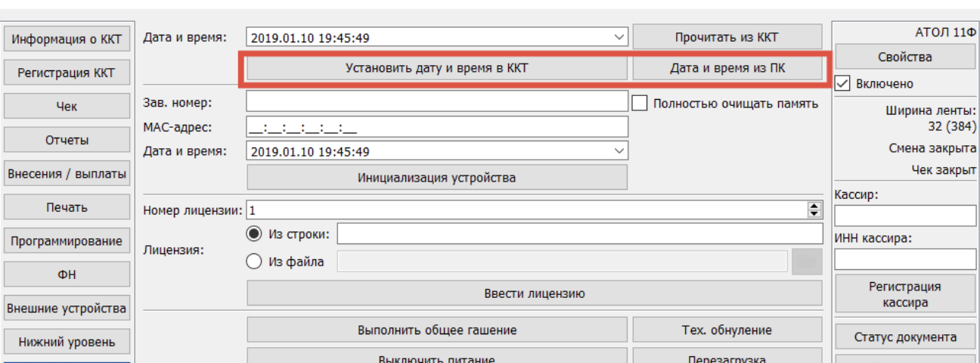Screen dimensions: 980x363
Task: Click the MAC-адрес input field
Action: [436, 127]
